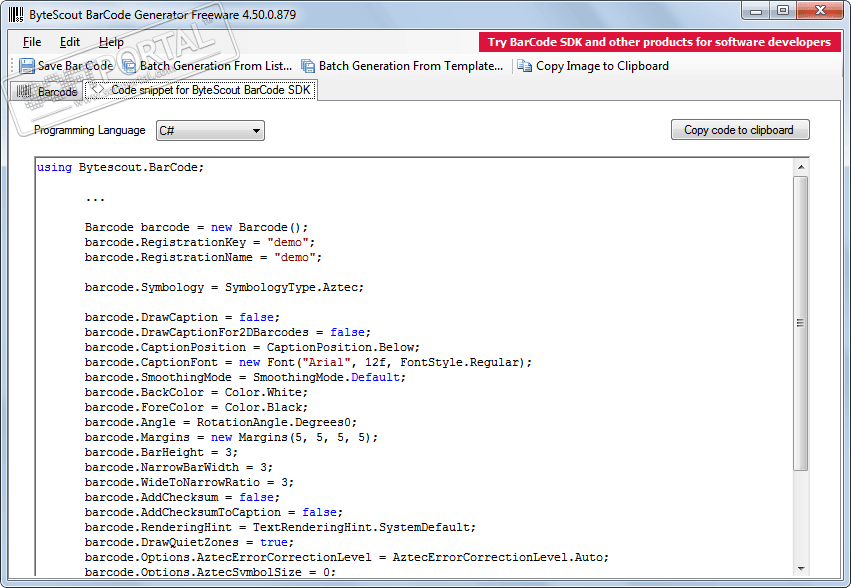Click the ByteScout barcode app icon in title bar
The height and width of the screenshot is (588, 851).
pos(16,15)
